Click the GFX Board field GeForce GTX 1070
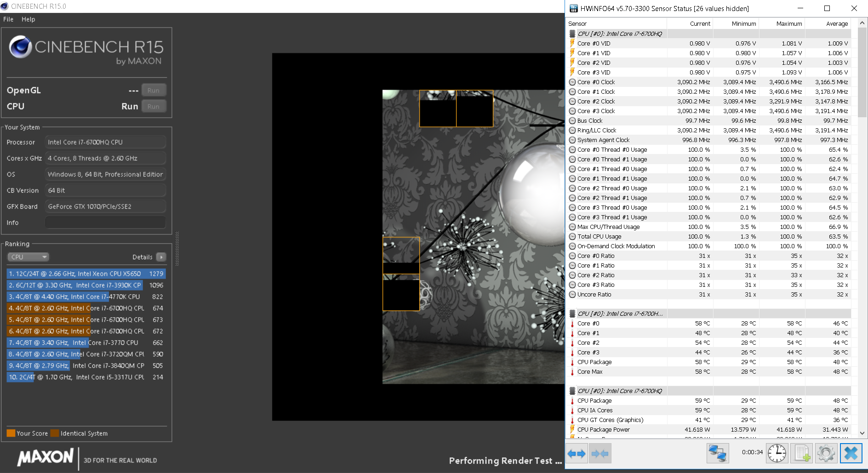 105,206
